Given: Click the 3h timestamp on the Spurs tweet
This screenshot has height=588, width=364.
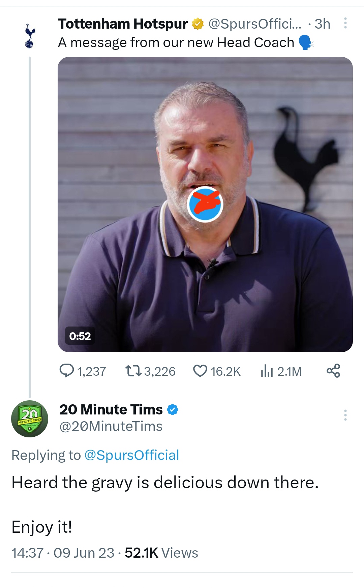Looking at the screenshot, I should (x=322, y=24).
